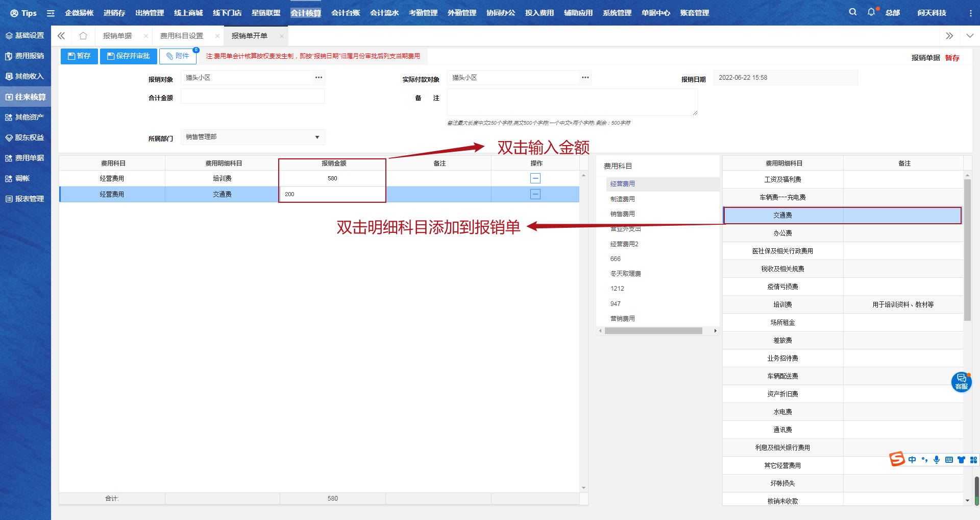980x520 pixels.
Task: Click the 费用科目 horizontal scrollbar
Action: click(653, 330)
